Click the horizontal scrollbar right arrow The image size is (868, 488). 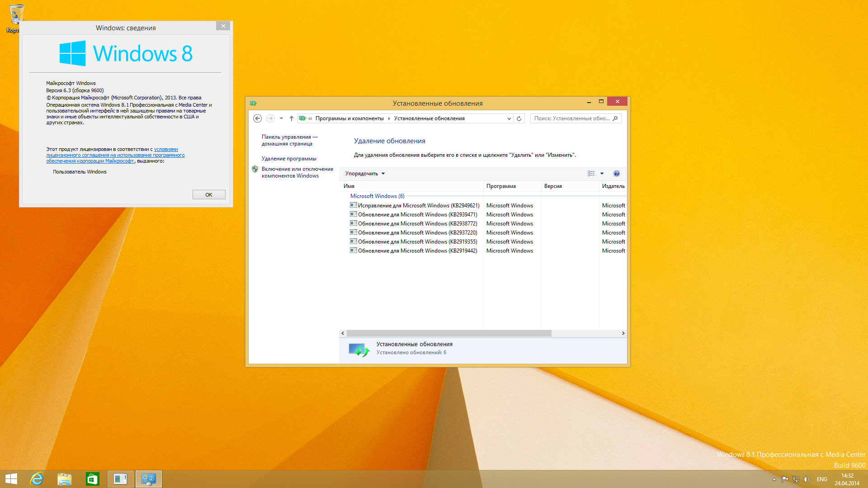click(623, 333)
